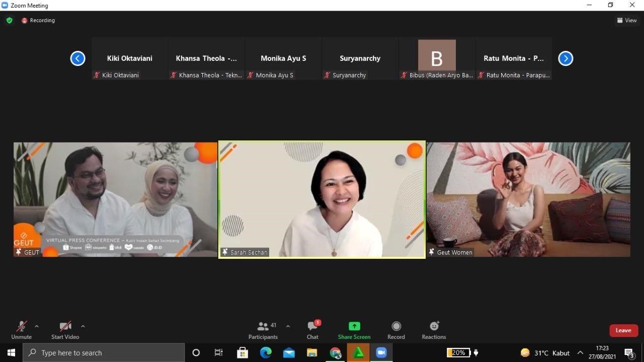Image resolution: width=644 pixels, height=362 pixels.
Task: Open the Zoom app icon in the taskbar
Action: pos(381,352)
